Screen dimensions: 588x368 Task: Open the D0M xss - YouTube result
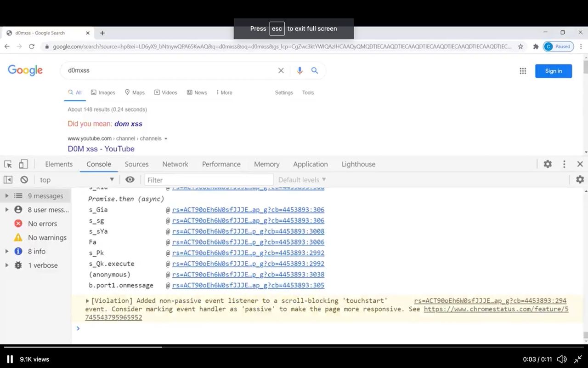tap(101, 149)
